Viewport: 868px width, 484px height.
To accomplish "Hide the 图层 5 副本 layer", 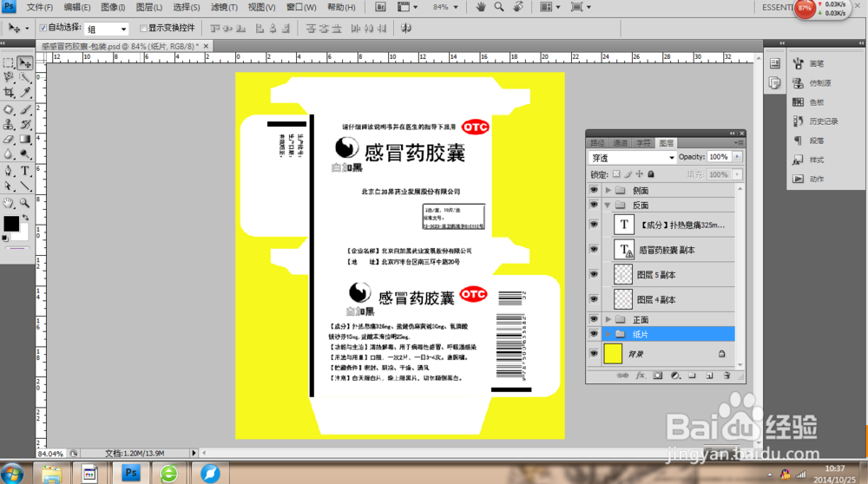I will tap(594, 274).
